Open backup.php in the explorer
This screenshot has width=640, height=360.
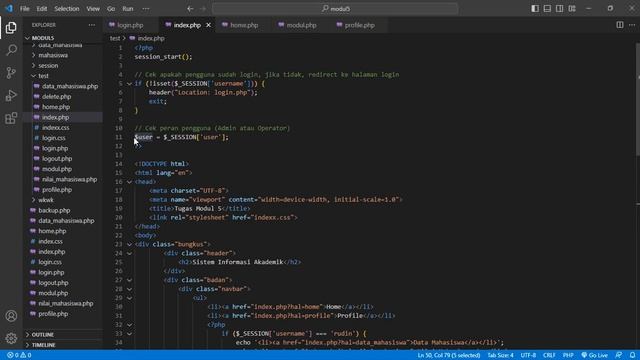(54, 210)
